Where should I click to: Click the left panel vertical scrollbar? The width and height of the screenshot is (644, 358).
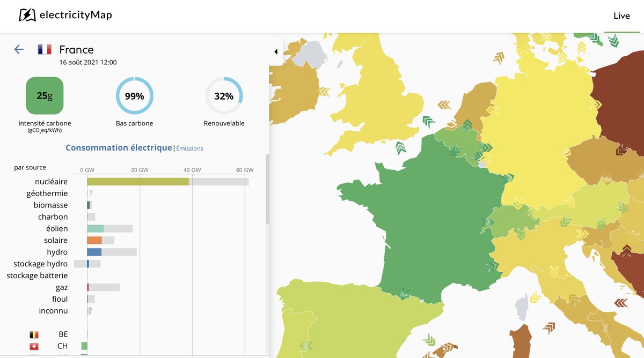click(267, 189)
